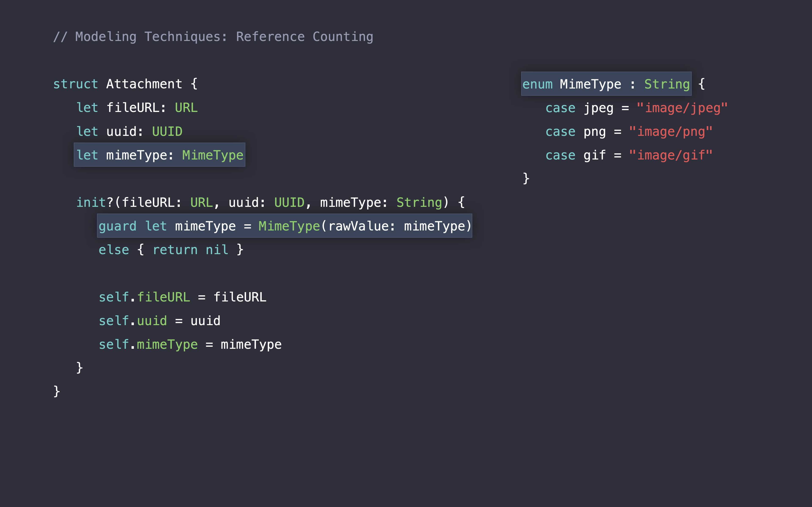Click the let uuid property line
This screenshot has width=812, height=507.
click(x=129, y=131)
